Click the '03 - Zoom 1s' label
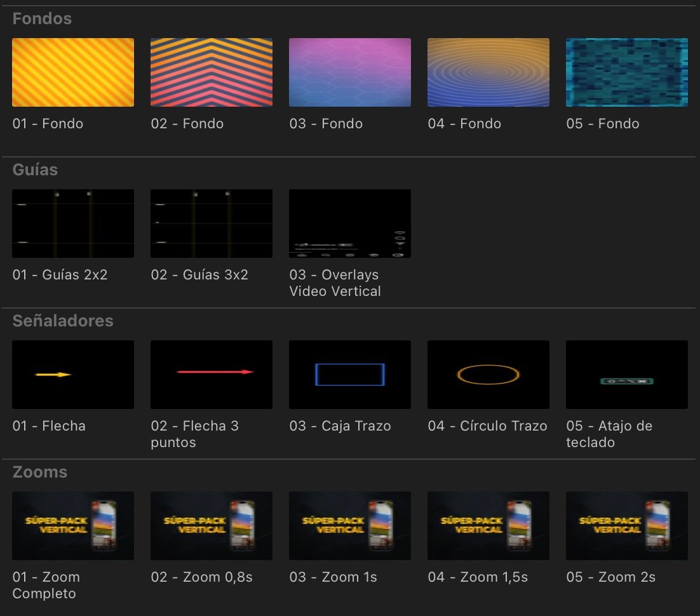 [333, 577]
